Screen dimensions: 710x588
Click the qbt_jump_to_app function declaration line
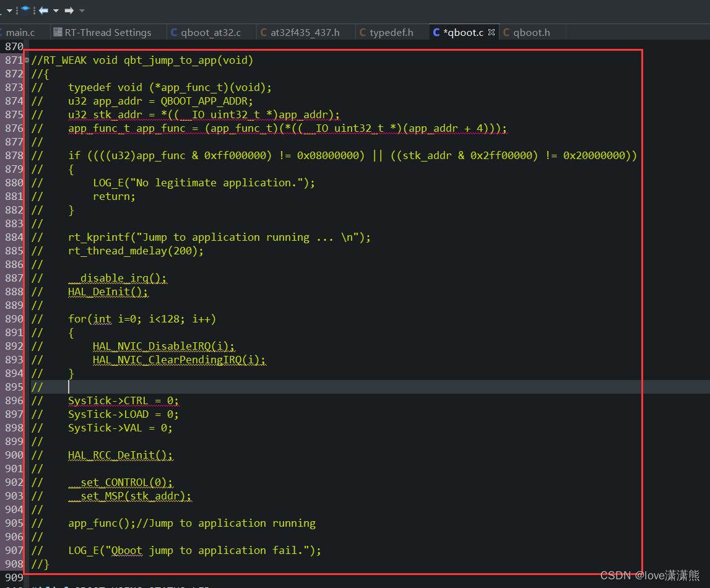(x=142, y=60)
